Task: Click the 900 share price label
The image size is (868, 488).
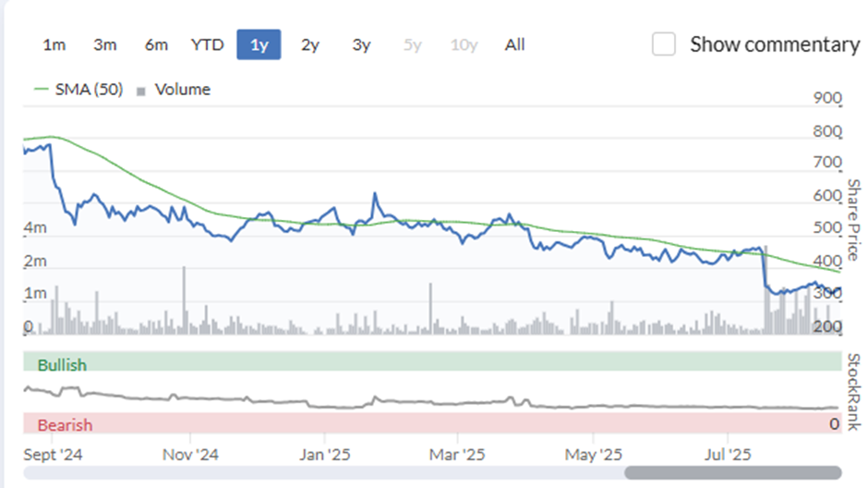Action: (x=827, y=98)
